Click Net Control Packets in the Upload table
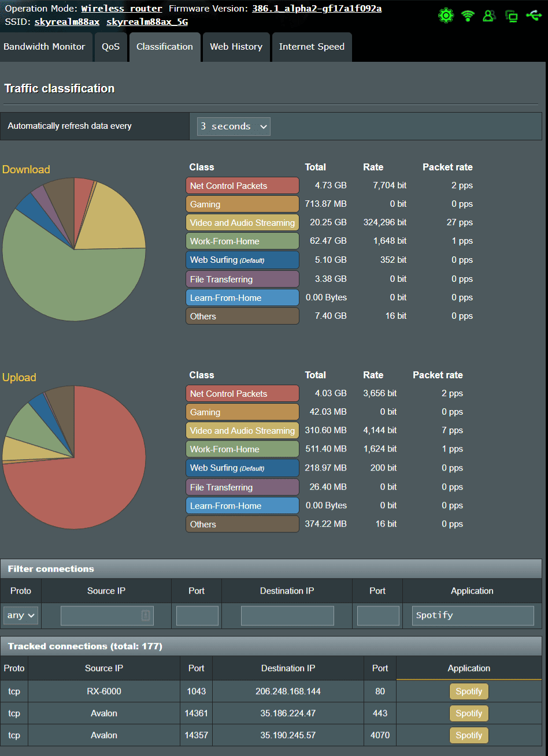Image resolution: width=548 pixels, height=756 pixels. (x=242, y=393)
